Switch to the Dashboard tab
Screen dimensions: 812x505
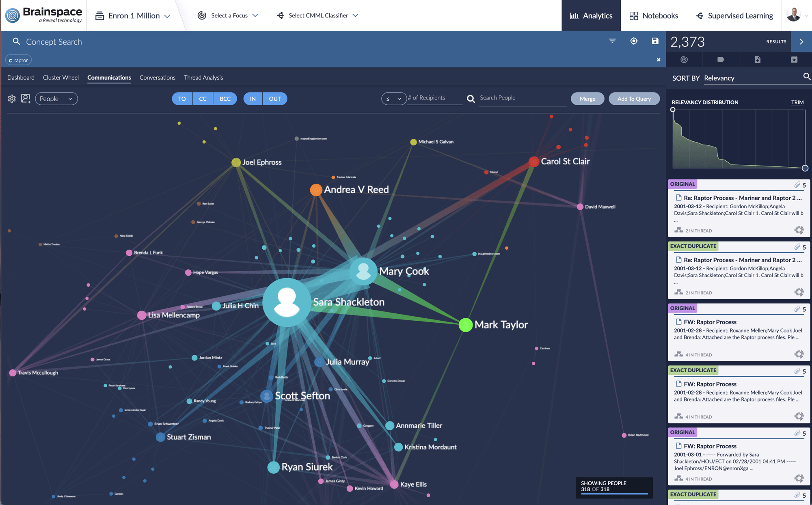pos(21,78)
